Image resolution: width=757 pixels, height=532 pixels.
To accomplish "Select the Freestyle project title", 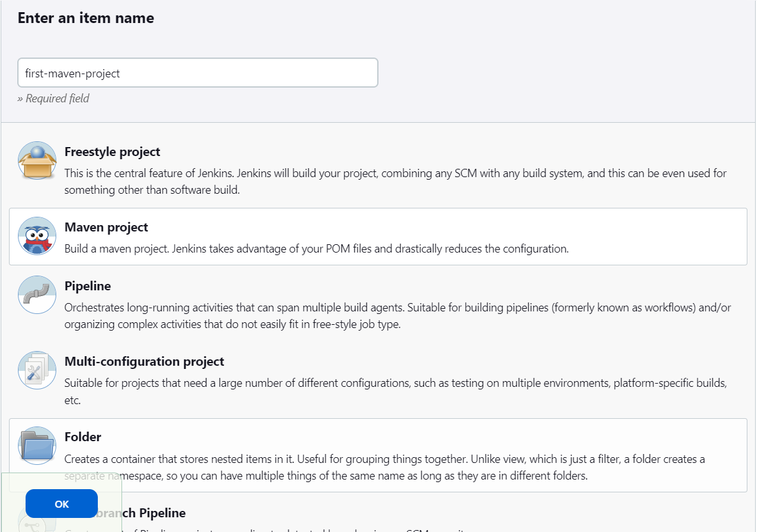I will (x=112, y=152).
